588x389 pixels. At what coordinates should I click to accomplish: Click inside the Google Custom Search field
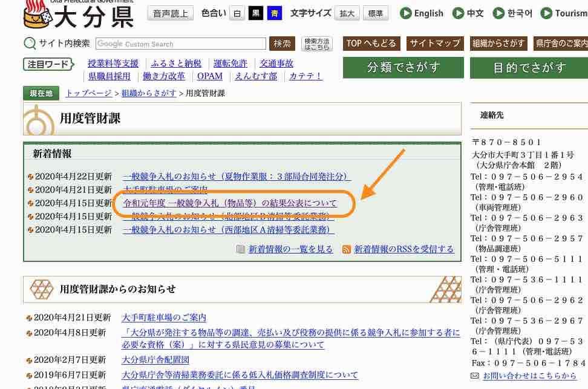(180, 44)
